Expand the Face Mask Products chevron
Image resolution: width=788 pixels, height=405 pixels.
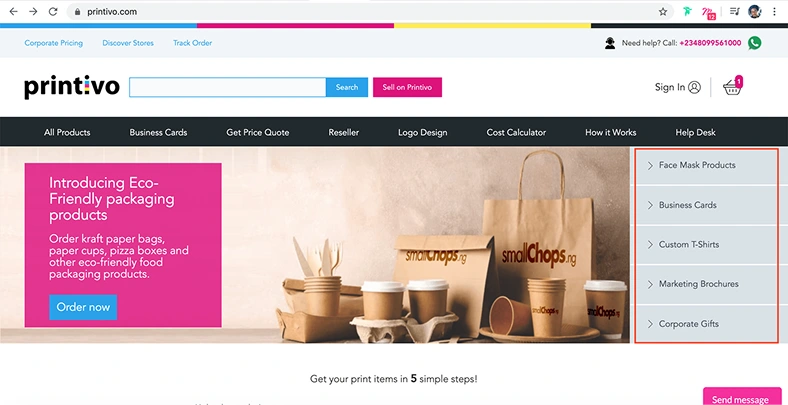click(650, 165)
